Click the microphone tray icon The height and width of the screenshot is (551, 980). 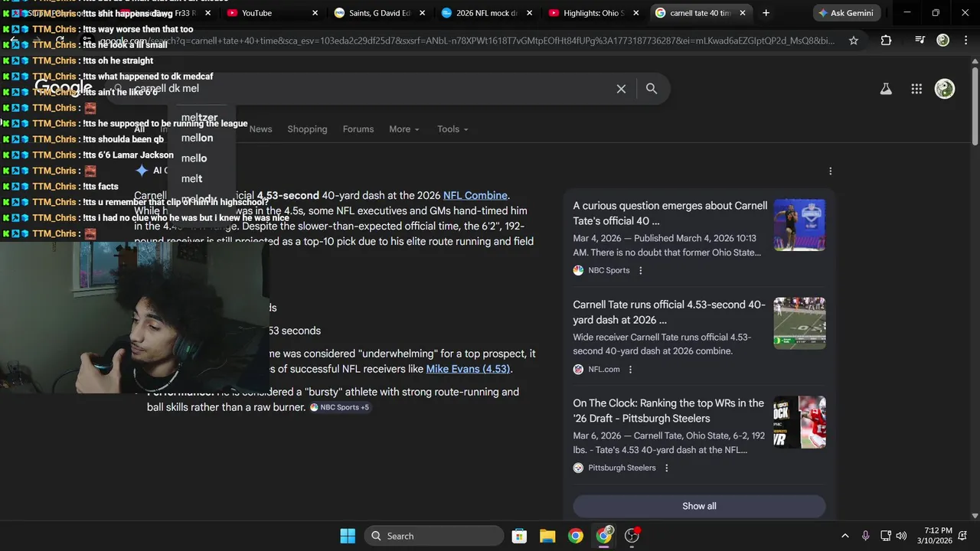click(x=866, y=536)
